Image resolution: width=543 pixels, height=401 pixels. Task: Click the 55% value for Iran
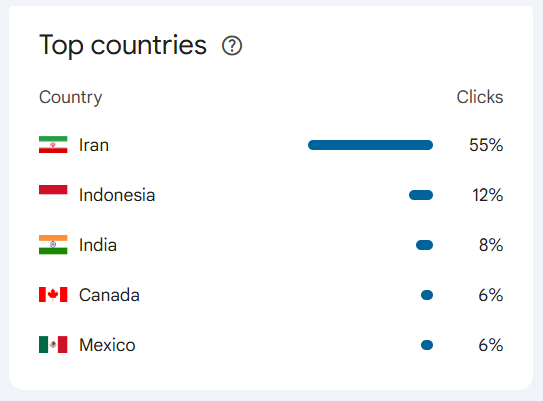pyautogui.click(x=486, y=145)
